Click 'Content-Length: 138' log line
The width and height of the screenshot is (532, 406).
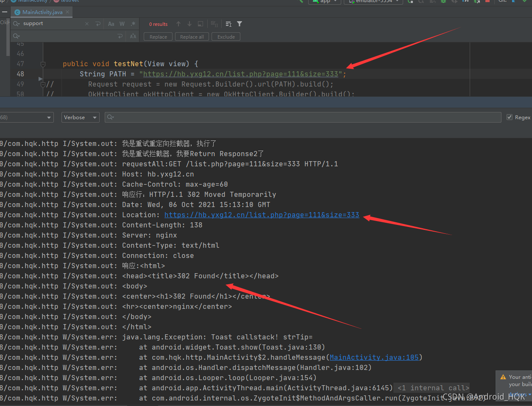[x=162, y=225]
